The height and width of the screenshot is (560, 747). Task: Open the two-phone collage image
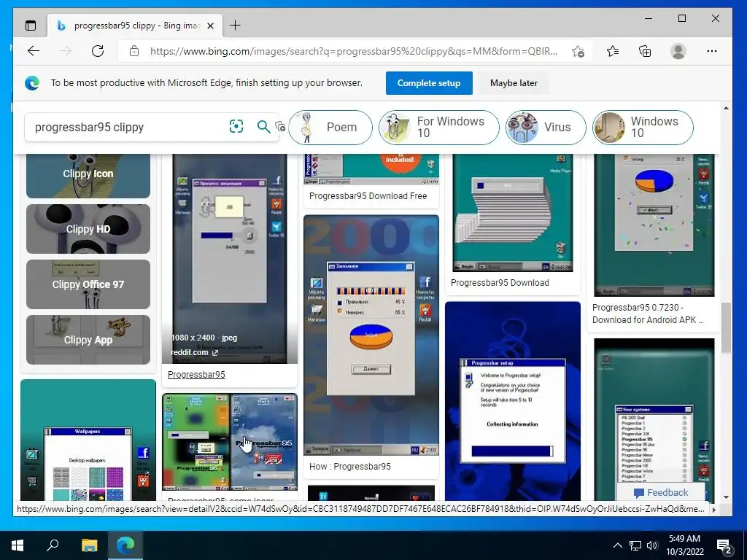click(x=230, y=442)
